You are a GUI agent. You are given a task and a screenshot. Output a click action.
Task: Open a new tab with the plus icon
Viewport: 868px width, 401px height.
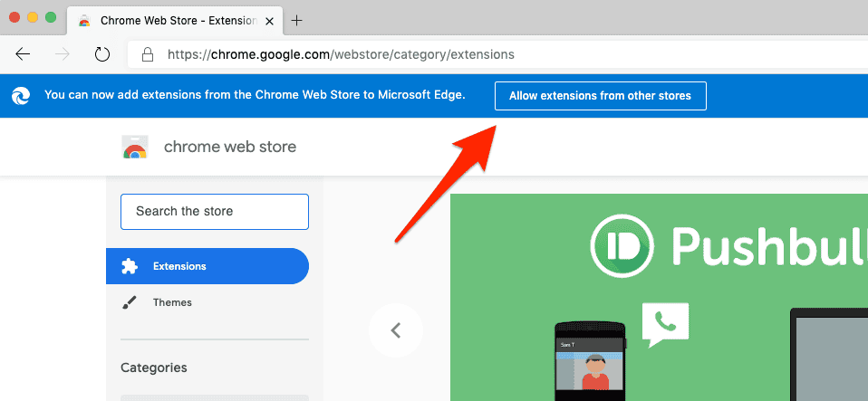(296, 21)
